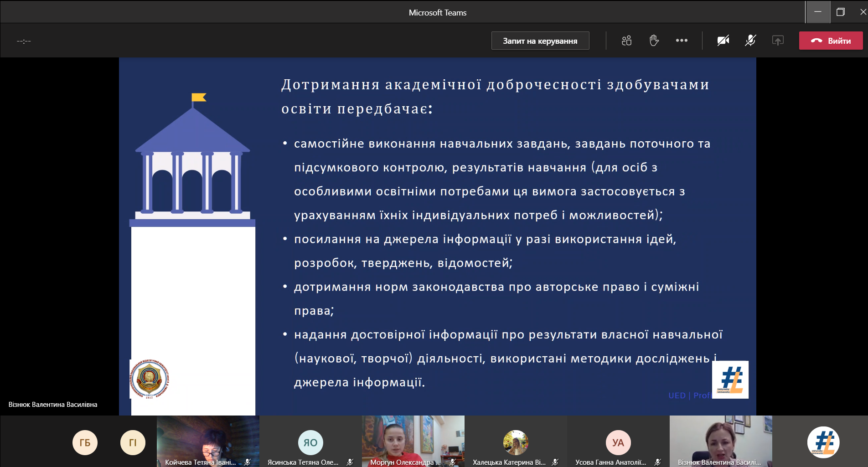Leave the meeting with Вийти button

click(x=831, y=41)
